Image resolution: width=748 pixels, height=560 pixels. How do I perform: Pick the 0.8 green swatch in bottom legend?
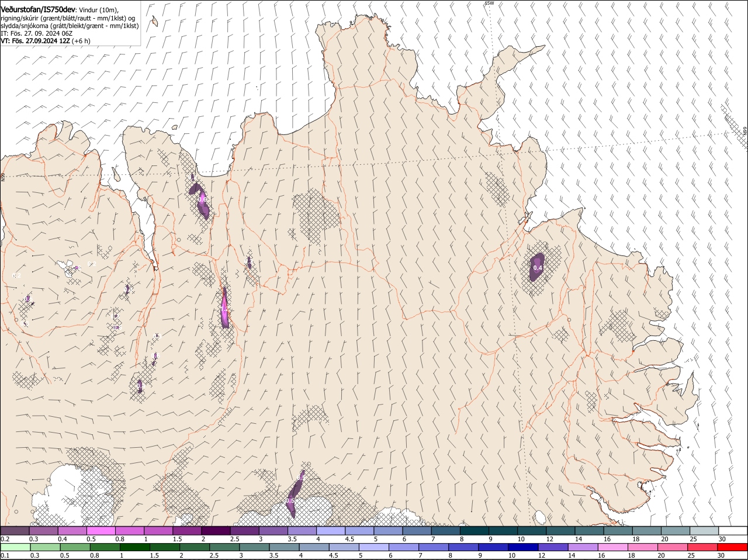105,547
